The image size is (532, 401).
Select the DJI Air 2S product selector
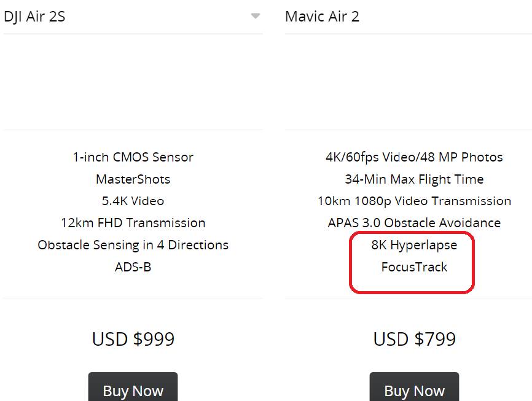click(133, 17)
